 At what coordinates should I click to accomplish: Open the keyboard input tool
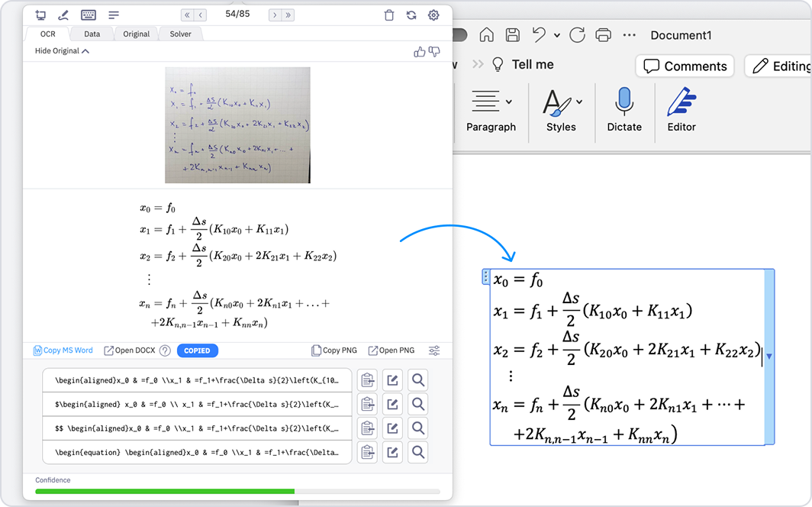click(89, 15)
